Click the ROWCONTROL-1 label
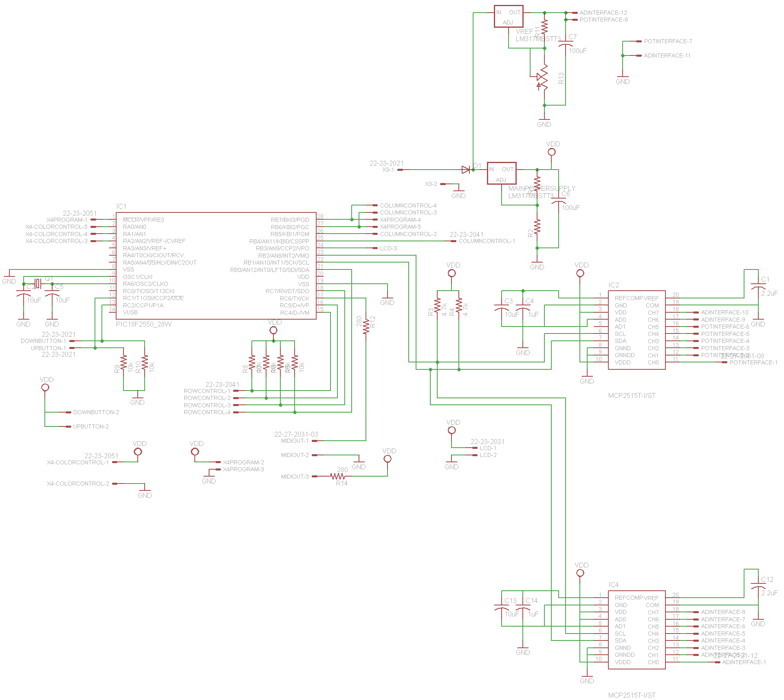The image size is (784, 700). pos(207,391)
